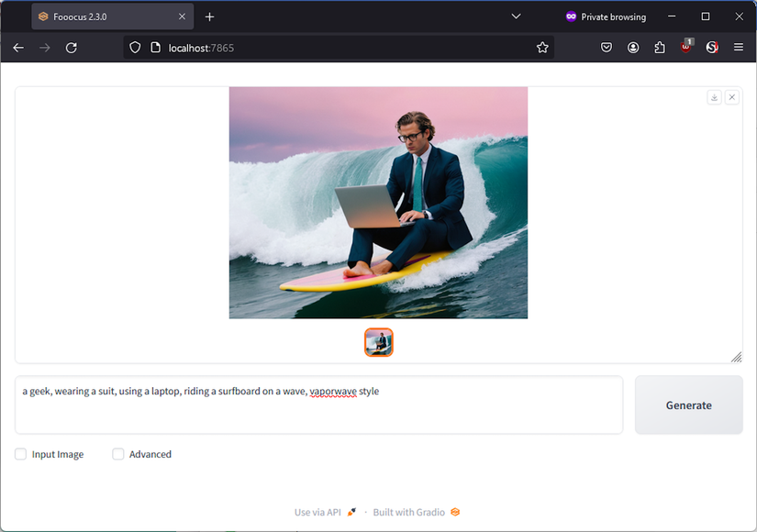Screen dimensions: 757x532
Task: Download the generated image
Action: [x=714, y=97]
